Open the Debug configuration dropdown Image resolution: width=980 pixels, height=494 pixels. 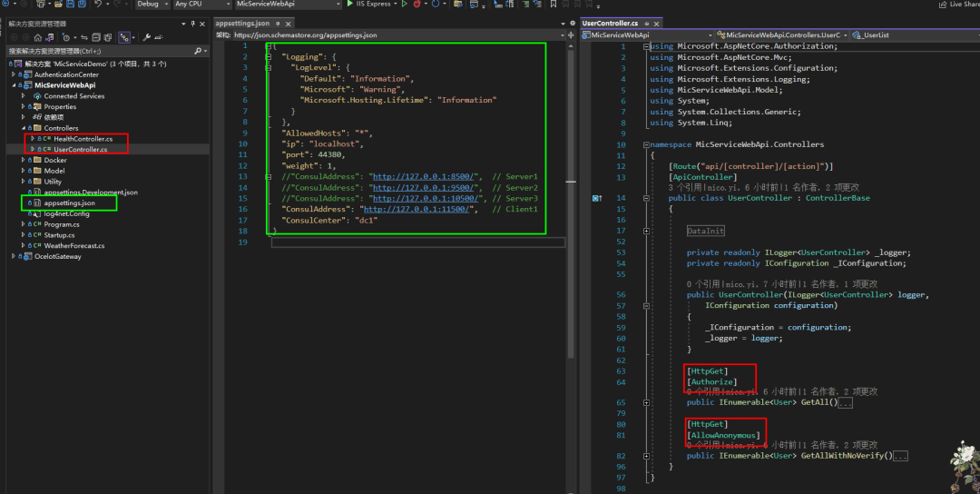tap(152, 4)
